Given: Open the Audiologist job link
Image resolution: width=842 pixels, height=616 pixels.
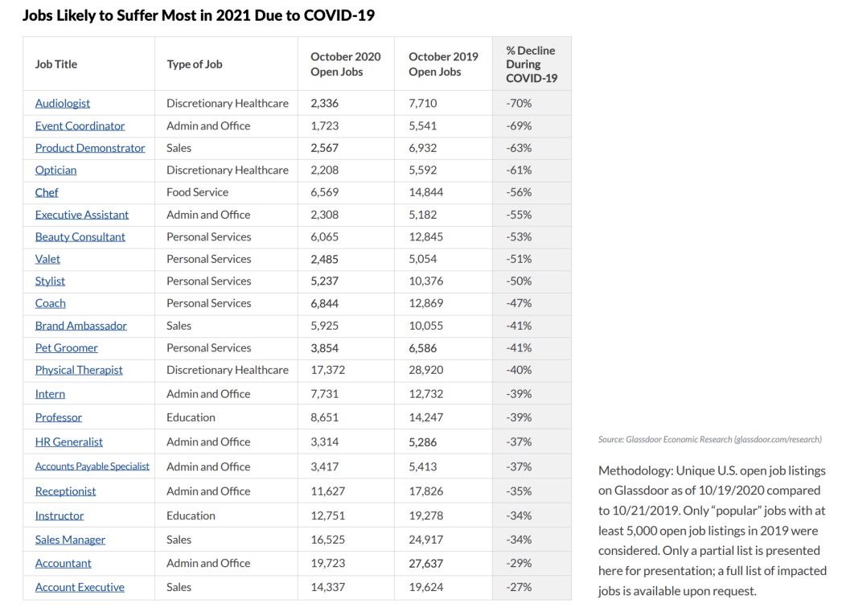Looking at the screenshot, I should tap(63, 103).
